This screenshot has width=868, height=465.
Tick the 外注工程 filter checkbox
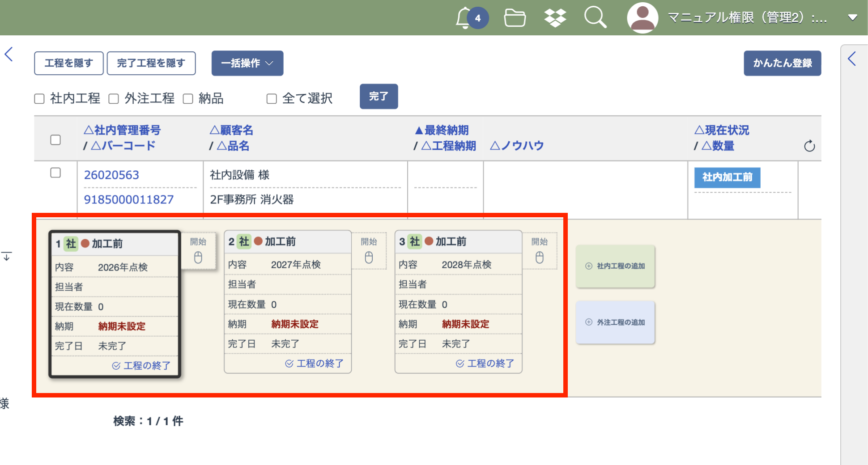point(114,99)
